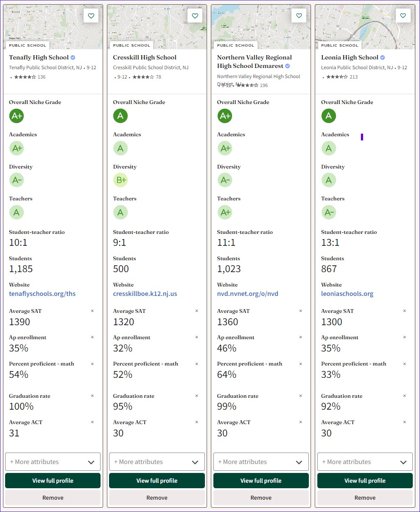Favorite Tenafly High School with heart icon
Viewport: 420px width, 512px height.
pos(91,16)
